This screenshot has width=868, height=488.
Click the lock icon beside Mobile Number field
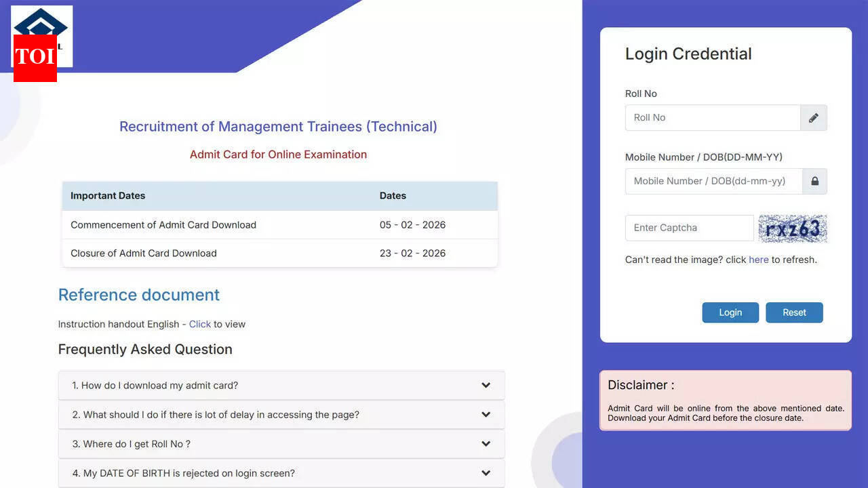(x=813, y=181)
